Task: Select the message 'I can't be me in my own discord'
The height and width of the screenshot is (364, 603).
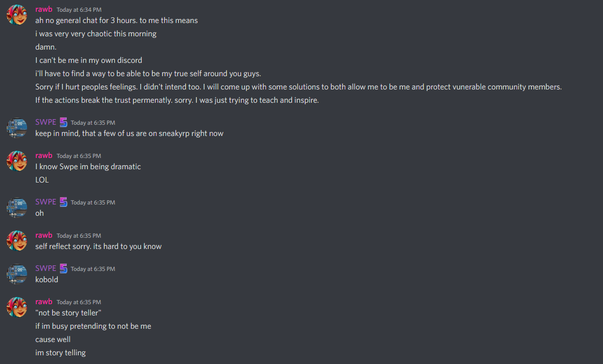Action: click(x=89, y=60)
